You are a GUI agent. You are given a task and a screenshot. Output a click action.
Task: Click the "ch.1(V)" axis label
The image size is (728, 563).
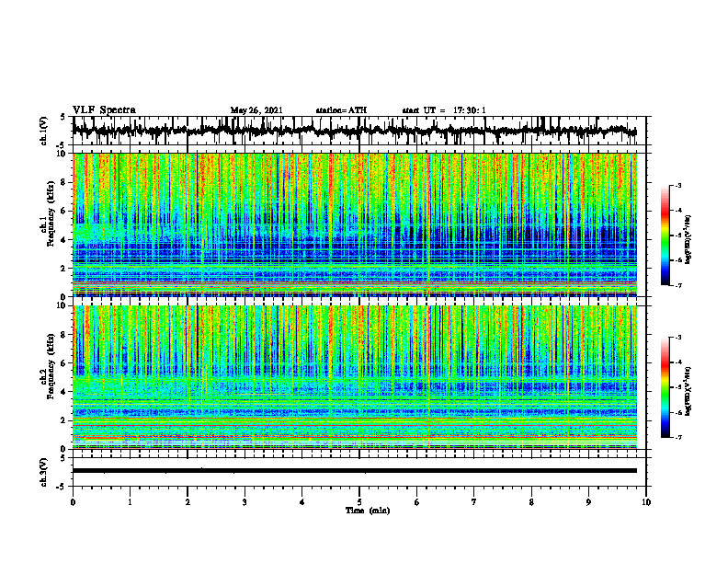[x=44, y=131]
